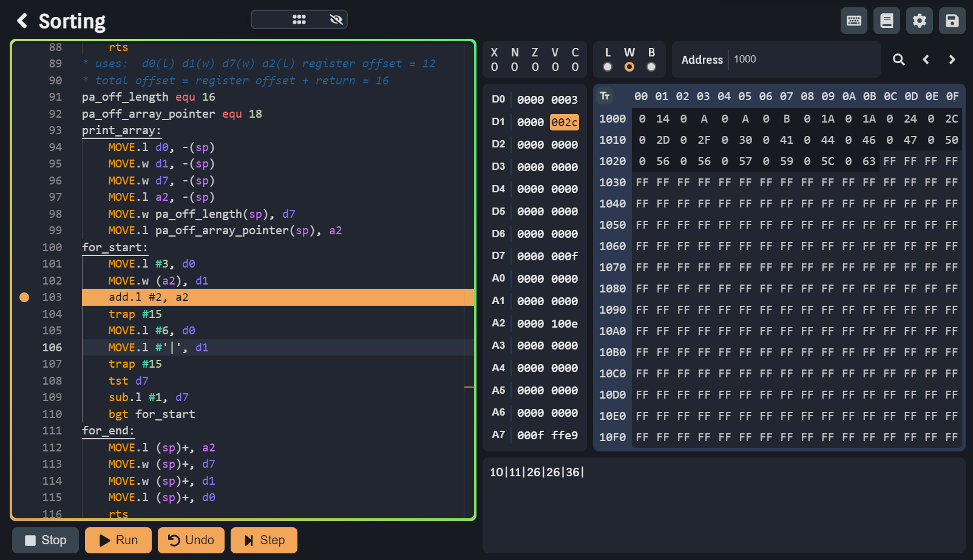Click the print_array: label line
Viewport: 973px width, 560px height.
pyautogui.click(x=121, y=130)
